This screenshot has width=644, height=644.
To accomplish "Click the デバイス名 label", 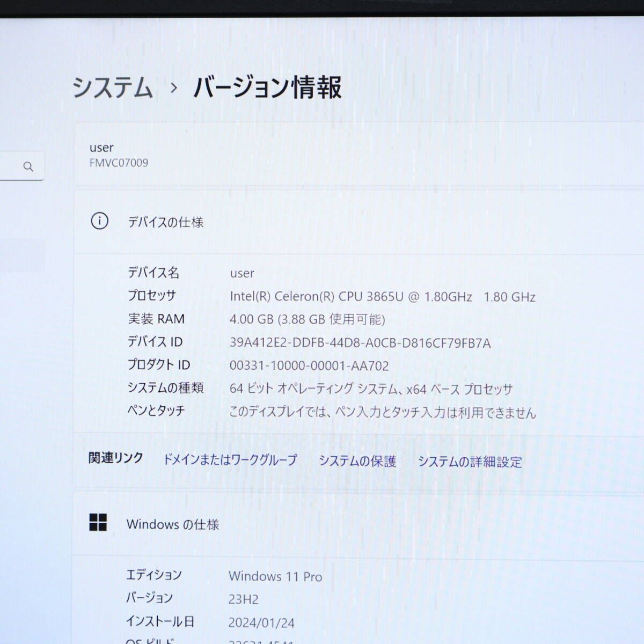I will (x=153, y=273).
